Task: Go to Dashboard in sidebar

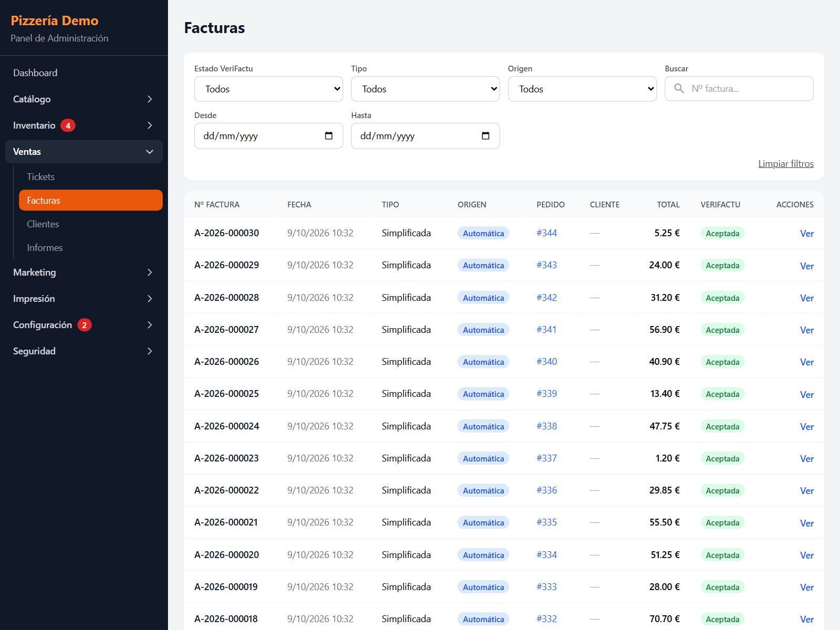Action: pos(84,73)
